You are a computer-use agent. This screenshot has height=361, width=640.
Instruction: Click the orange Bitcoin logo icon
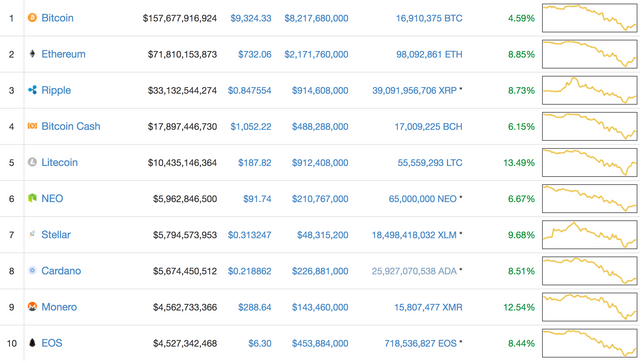tap(32, 18)
